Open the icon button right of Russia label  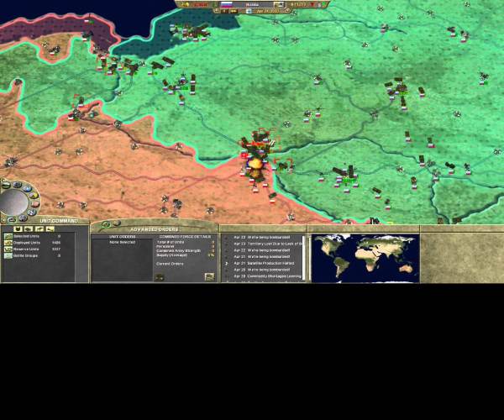point(279,4)
